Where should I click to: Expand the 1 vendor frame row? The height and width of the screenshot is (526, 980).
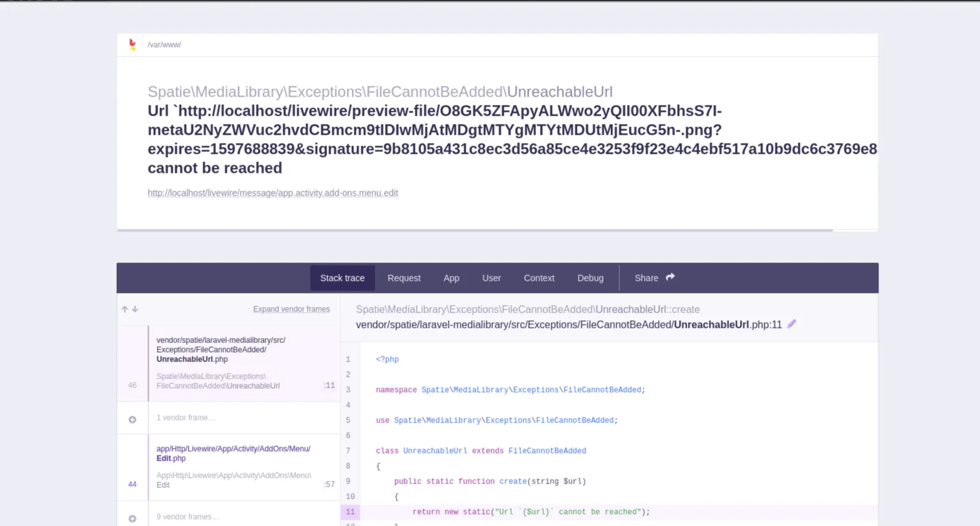click(229, 418)
